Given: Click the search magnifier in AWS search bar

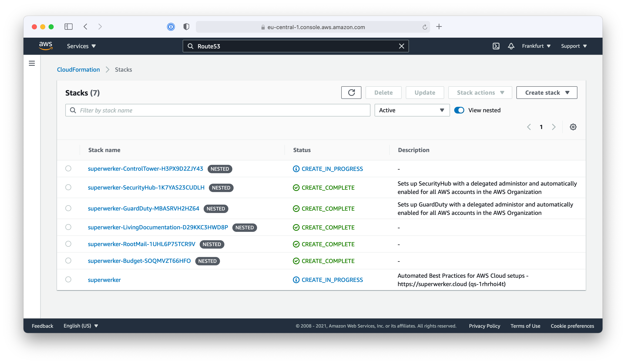Looking at the screenshot, I should 190,46.
